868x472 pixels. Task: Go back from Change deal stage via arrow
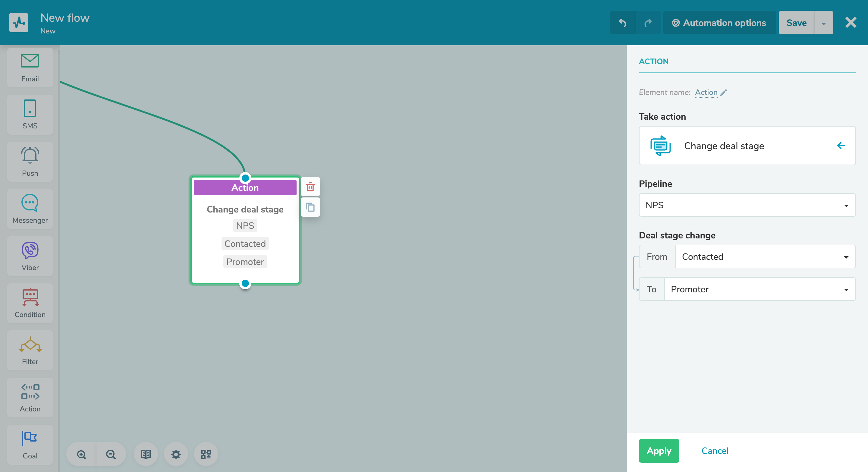click(x=841, y=146)
